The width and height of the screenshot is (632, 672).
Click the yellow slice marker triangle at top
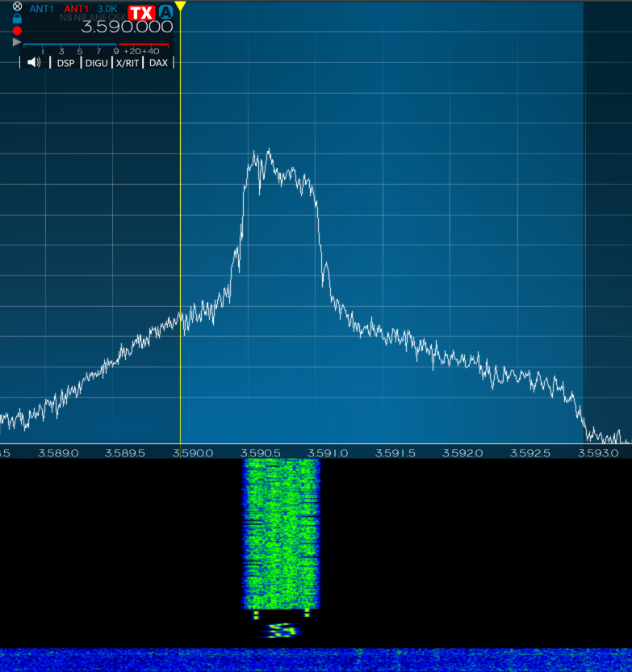point(180,6)
